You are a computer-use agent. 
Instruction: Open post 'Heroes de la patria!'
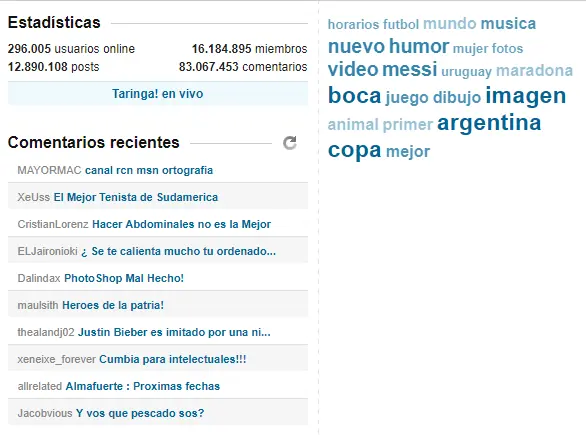pos(113,305)
